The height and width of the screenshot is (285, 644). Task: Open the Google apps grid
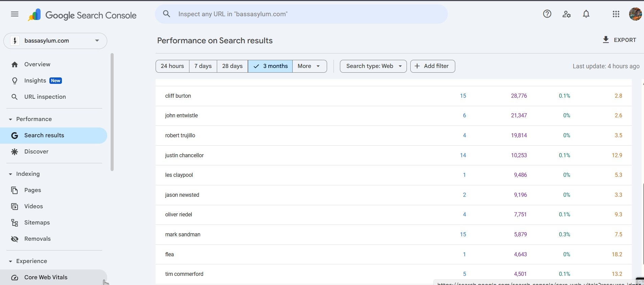tap(616, 14)
